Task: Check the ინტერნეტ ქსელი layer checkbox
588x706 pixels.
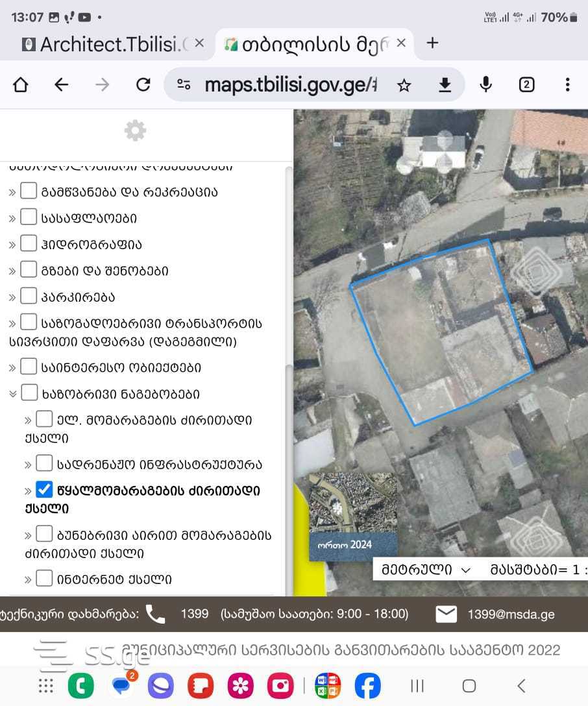Action: pos(44,578)
